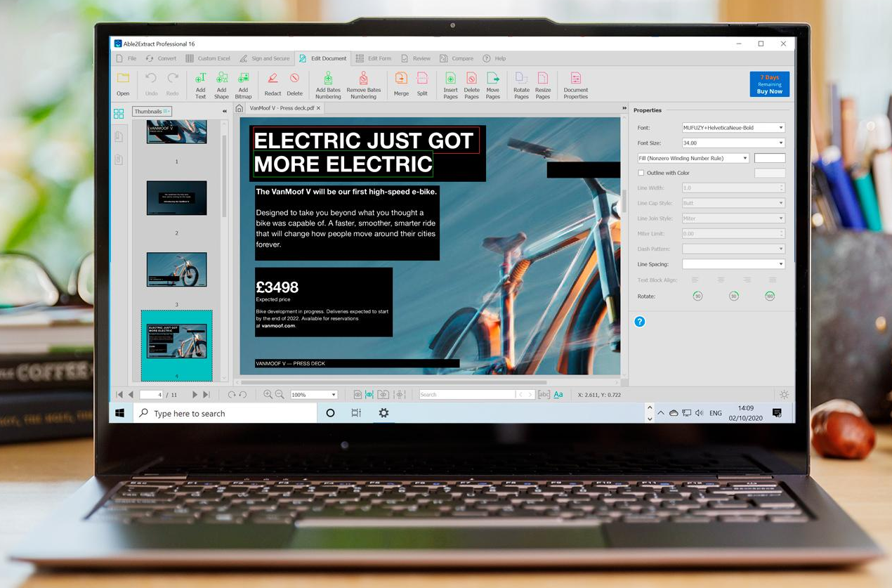
Task: Switch to the Review tab
Action: [x=416, y=58]
